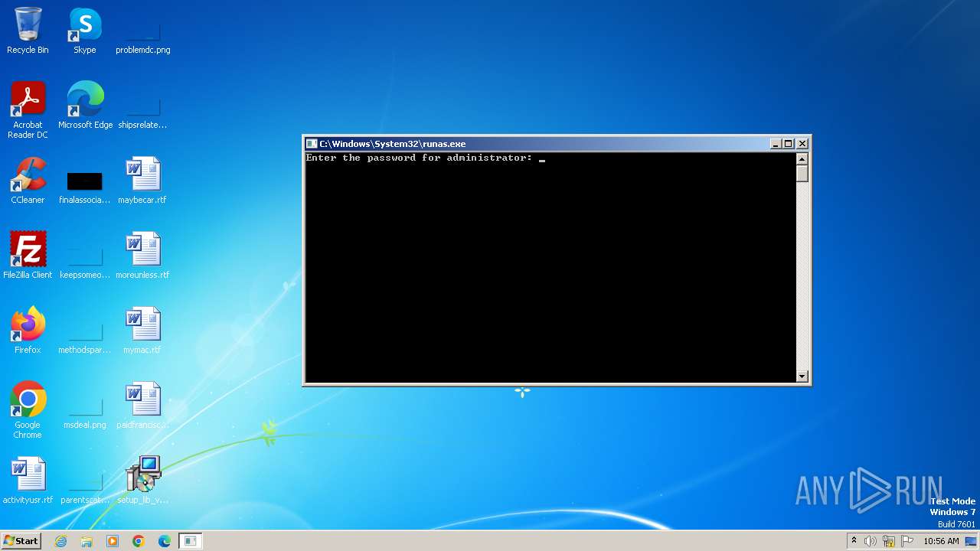980x551 pixels.
Task: Select Acrobat Reader DC desktop shortcut
Action: tap(28, 110)
